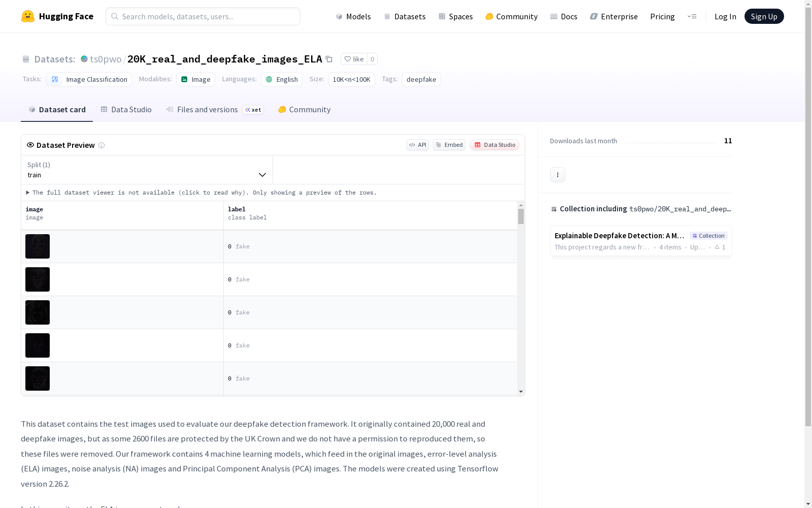812x508 pixels.
Task: Open the Split train dropdown
Action: click(x=147, y=170)
